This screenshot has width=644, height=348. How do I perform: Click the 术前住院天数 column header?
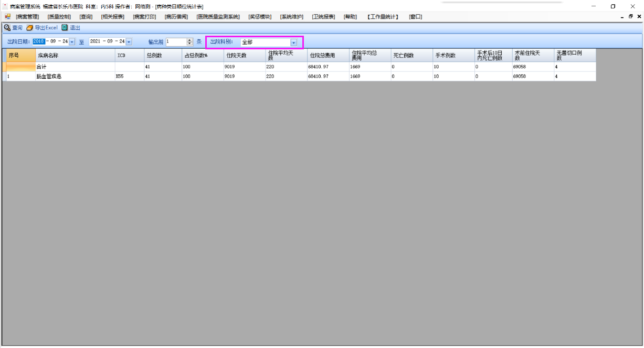533,56
